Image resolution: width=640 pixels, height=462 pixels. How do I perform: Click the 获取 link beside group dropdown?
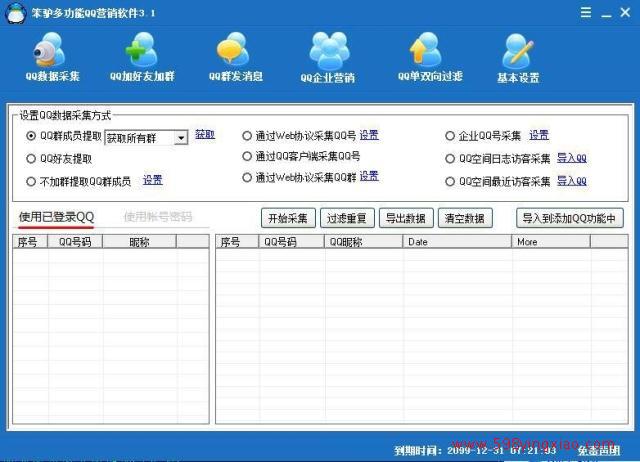click(205, 134)
